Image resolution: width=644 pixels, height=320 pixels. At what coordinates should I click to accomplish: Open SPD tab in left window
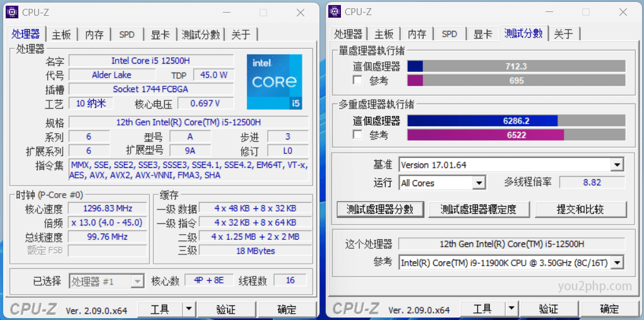pyautogui.click(x=127, y=35)
